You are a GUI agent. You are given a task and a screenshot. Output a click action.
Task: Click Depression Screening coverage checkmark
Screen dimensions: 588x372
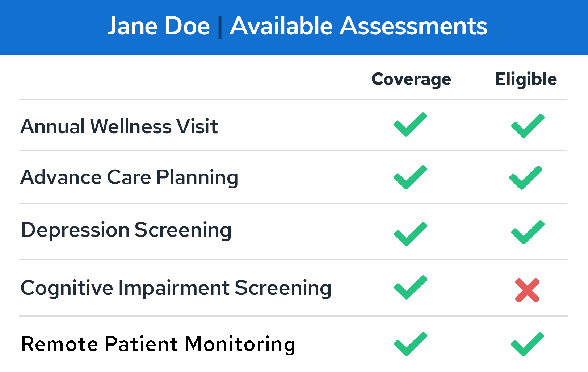click(x=411, y=234)
